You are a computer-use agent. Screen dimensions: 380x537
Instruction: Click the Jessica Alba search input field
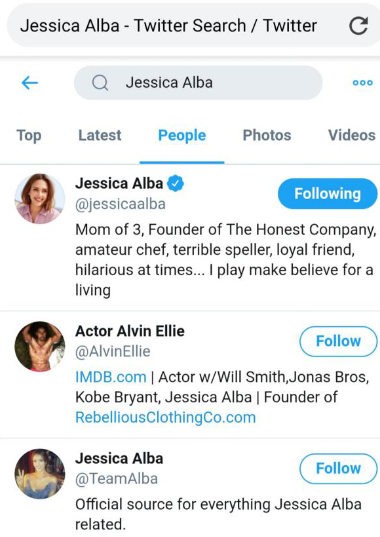pos(198,83)
